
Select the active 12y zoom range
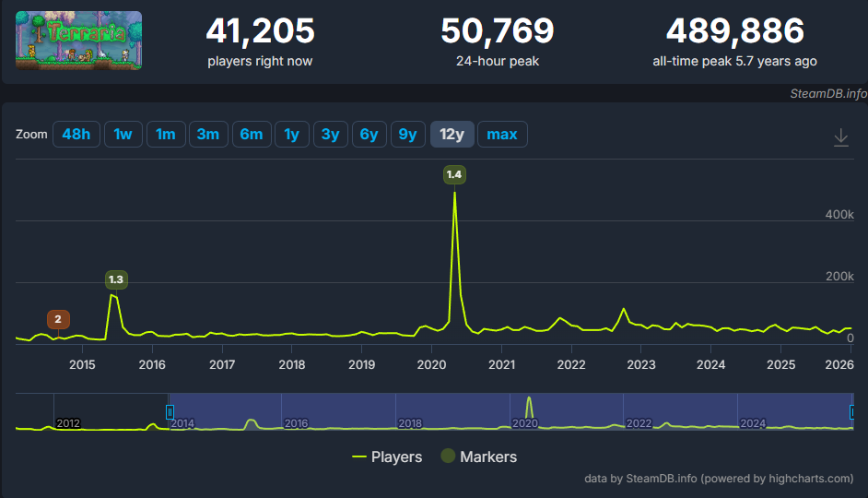click(452, 134)
